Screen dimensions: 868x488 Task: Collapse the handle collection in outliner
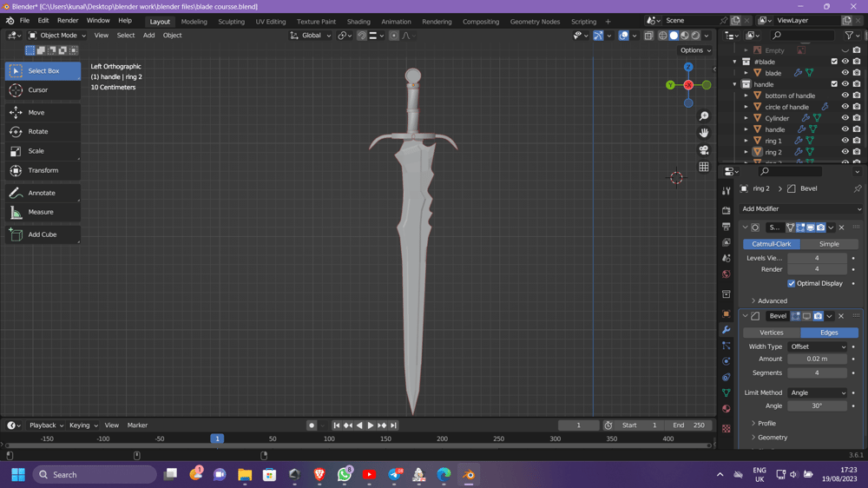tap(735, 84)
